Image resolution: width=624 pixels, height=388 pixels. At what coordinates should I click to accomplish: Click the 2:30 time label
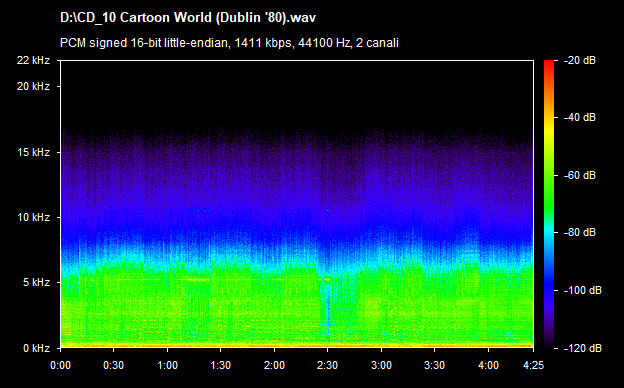[x=328, y=365]
